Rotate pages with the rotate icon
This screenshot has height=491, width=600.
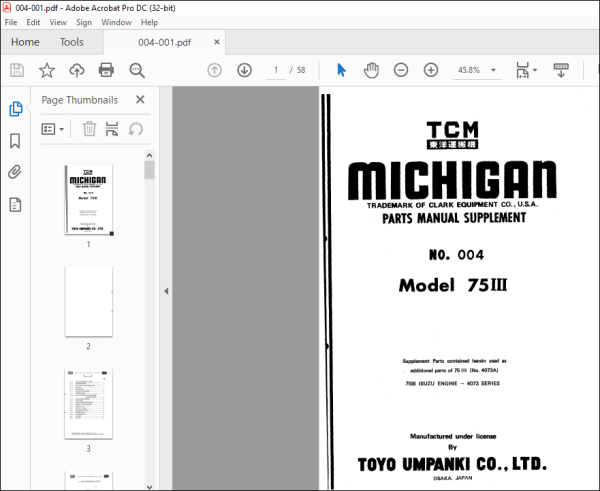(x=135, y=129)
